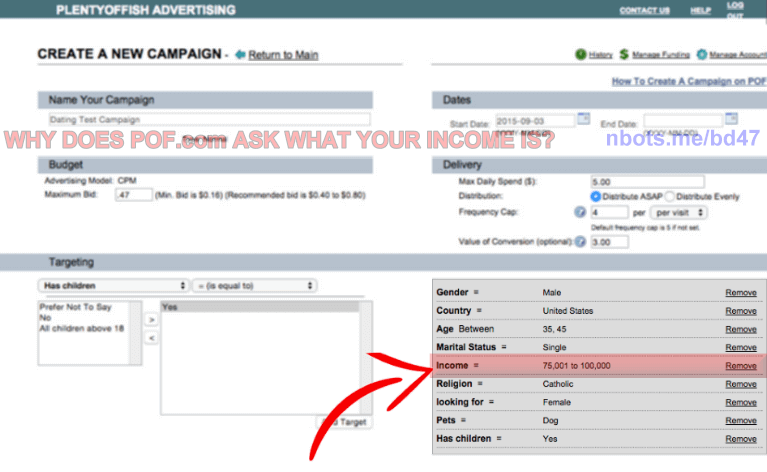Image resolution: width=767 pixels, height=472 pixels.
Task: Open the Has children targeting dropdown
Action: (x=113, y=286)
